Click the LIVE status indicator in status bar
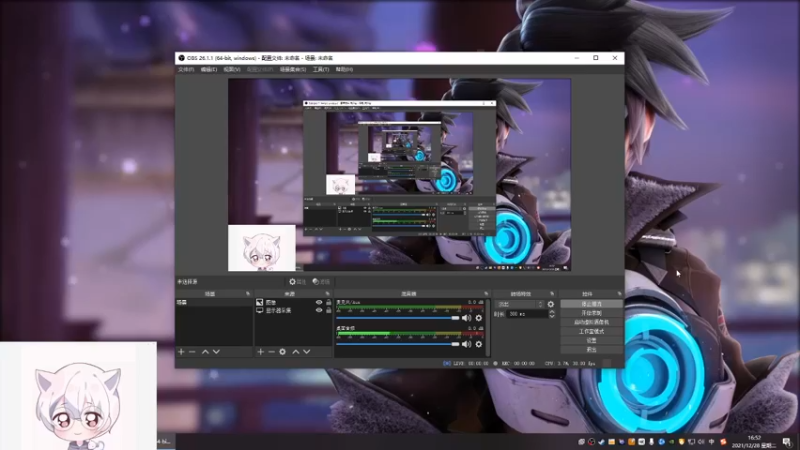The height and width of the screenshot is (450, 800). click(465, 363)
